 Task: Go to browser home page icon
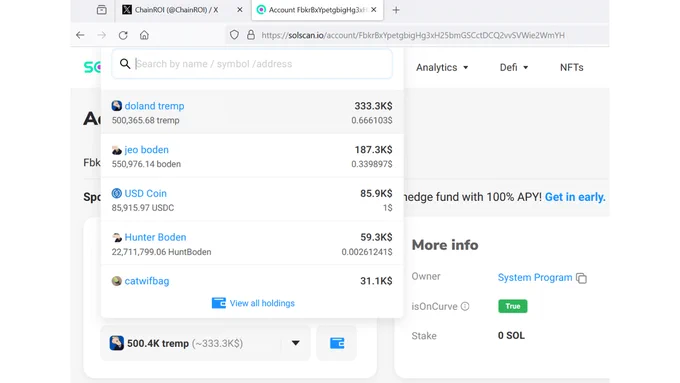tap(144, 35)
